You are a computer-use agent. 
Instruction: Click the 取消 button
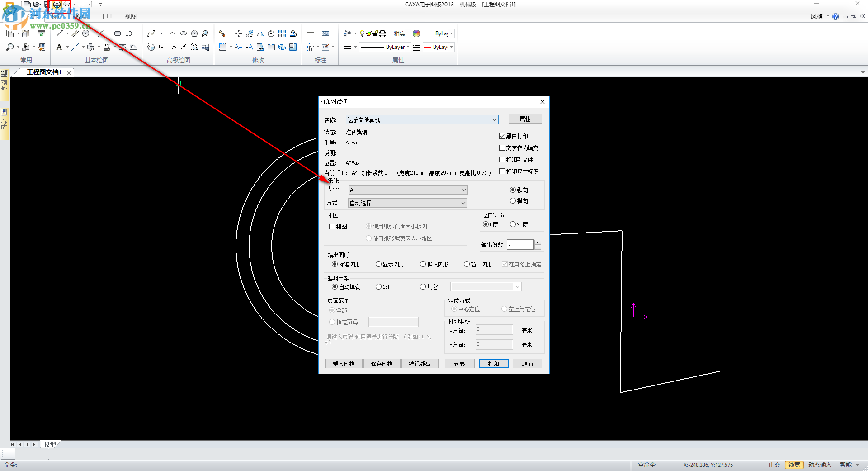[527, 364]
